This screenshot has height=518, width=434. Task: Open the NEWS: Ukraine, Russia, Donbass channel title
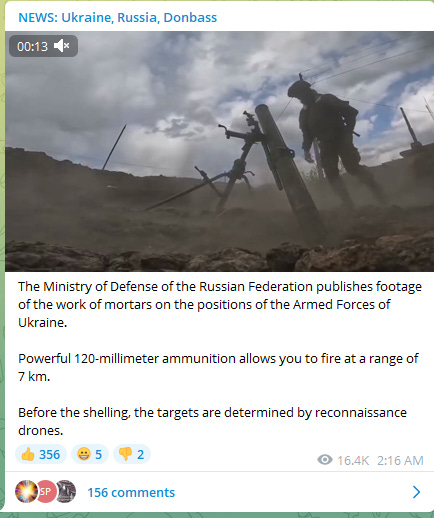[x=118, y=17]
